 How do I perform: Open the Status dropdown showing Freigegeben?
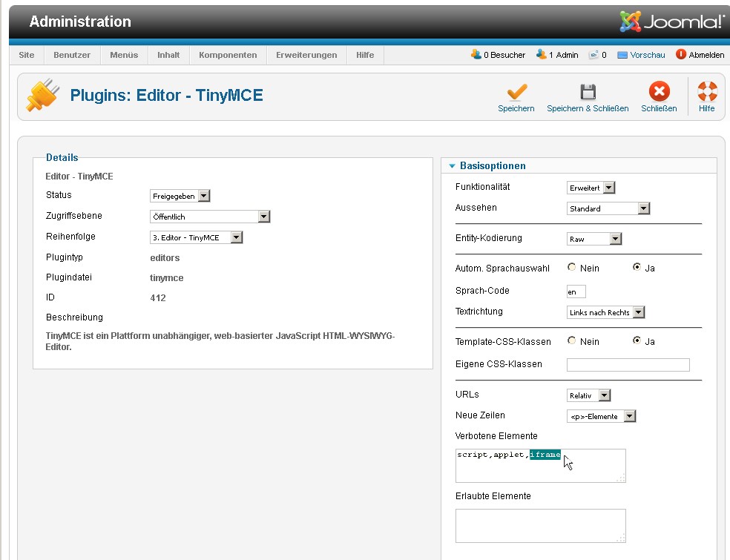pyautogui.click(x=180, y=196)
